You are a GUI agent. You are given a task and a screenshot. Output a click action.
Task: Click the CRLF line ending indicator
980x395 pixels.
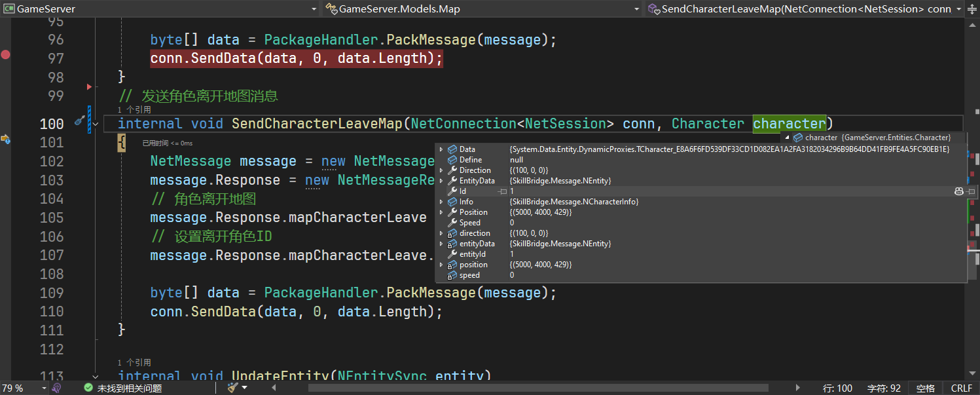tap(961, 388)
